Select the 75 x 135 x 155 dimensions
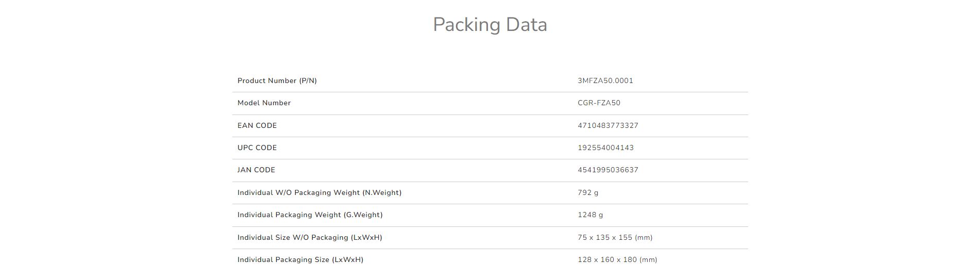This screenshot has width=980, height=278. 615,238
